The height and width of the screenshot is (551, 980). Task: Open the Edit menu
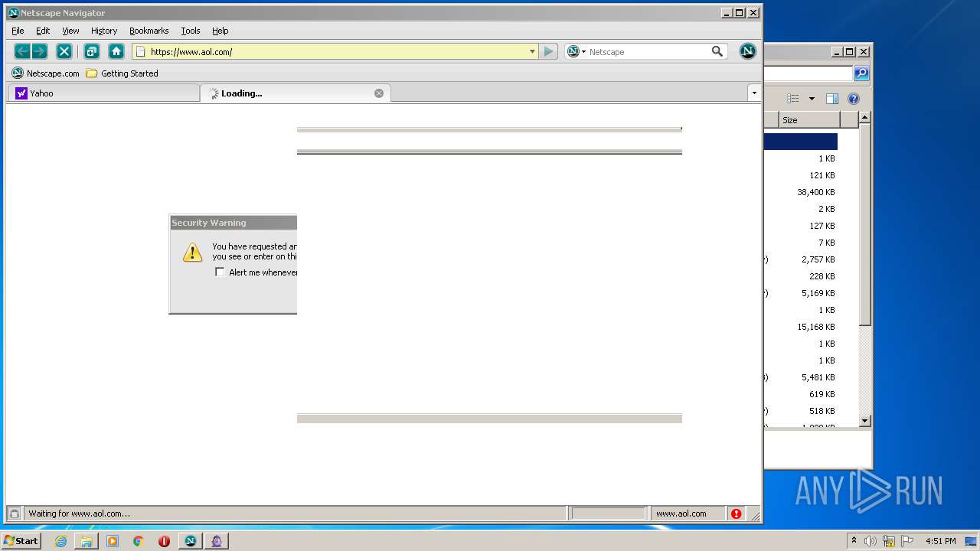(x=43, y=31)
